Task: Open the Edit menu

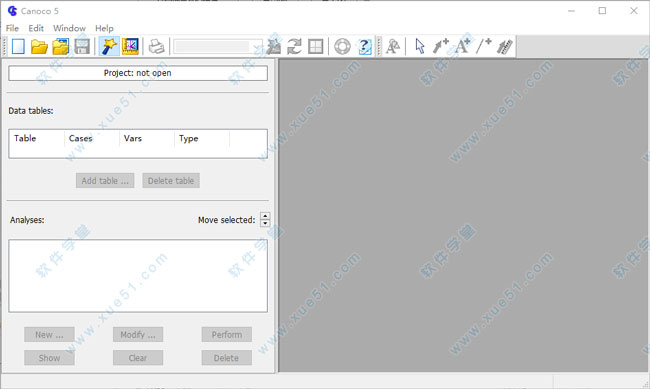Action: click(36, 28)
